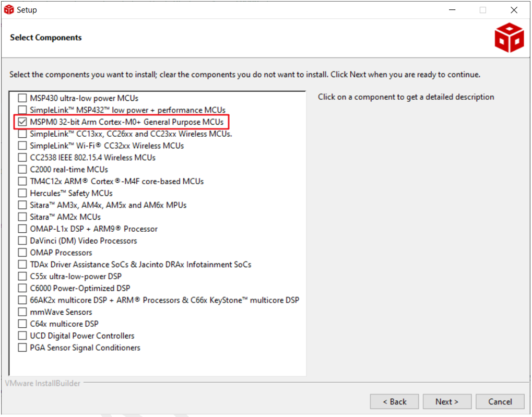Select the DaVinci (DM) Video Processors entry
532x417 pixels.
83,241
